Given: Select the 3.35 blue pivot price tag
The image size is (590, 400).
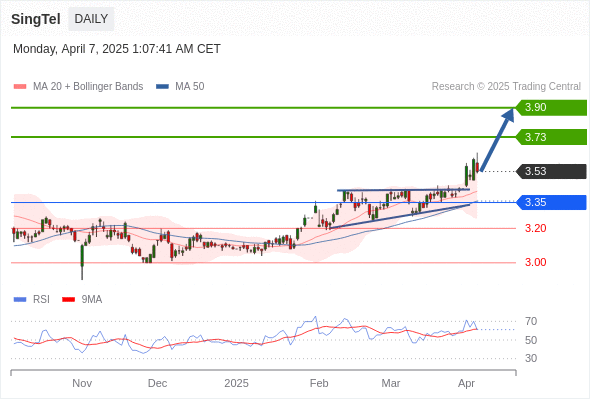Looking at the screenshot, I should [551, 202].
